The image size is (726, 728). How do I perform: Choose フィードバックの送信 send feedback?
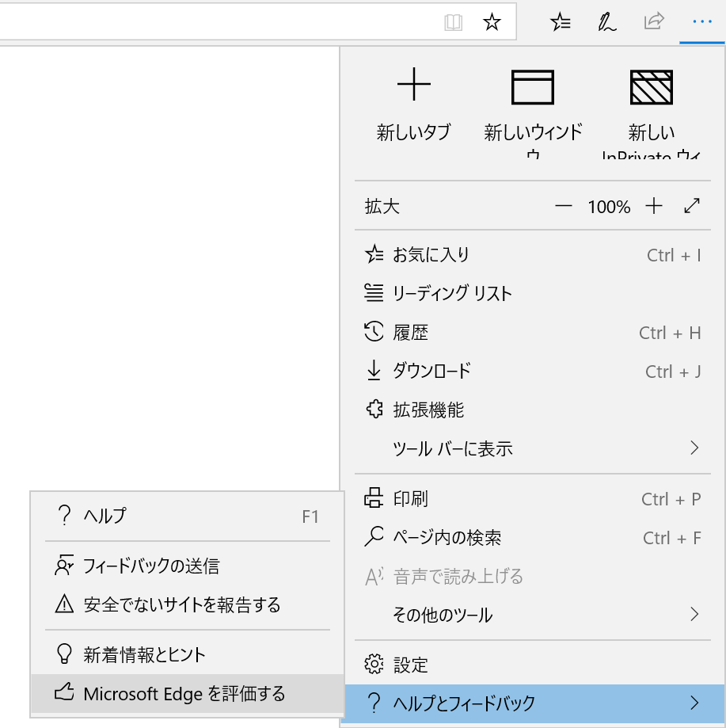pyautogui.click(x=188, y=566)
